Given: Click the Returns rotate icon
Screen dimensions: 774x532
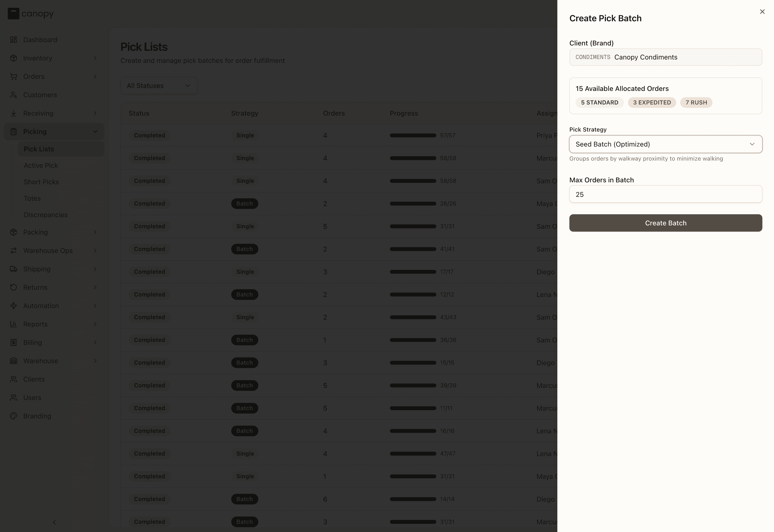Looking at the screenshot, I should coord(13,287).
